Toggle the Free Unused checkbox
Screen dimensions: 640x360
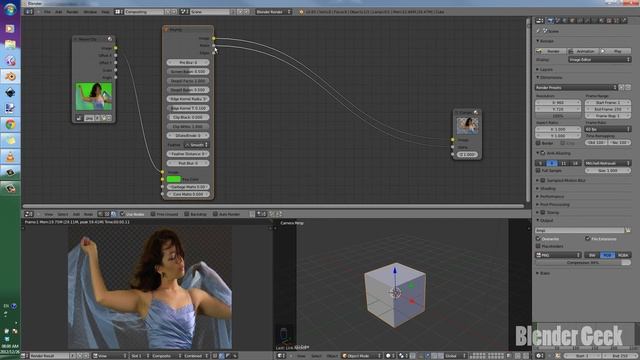pos(153,214)
